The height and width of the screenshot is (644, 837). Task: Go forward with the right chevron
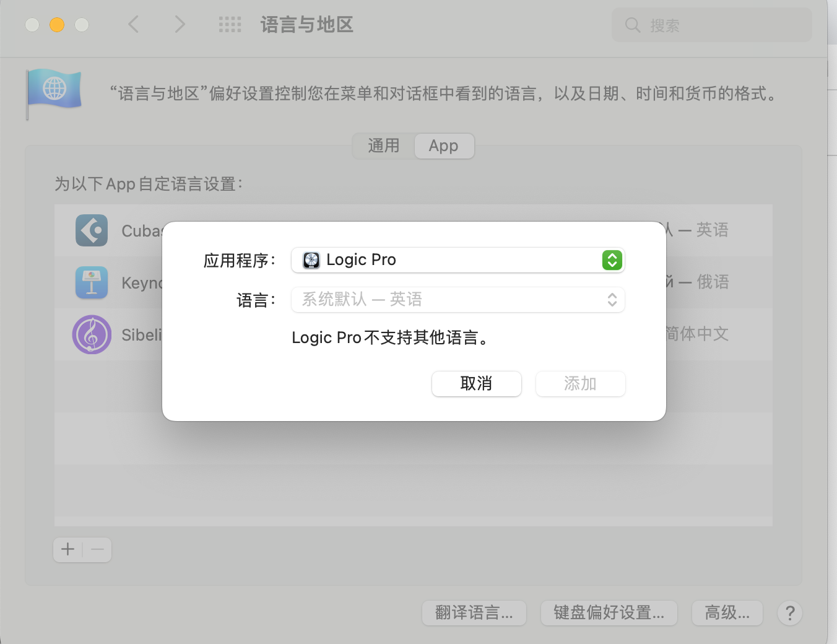(x=180, y=25)
